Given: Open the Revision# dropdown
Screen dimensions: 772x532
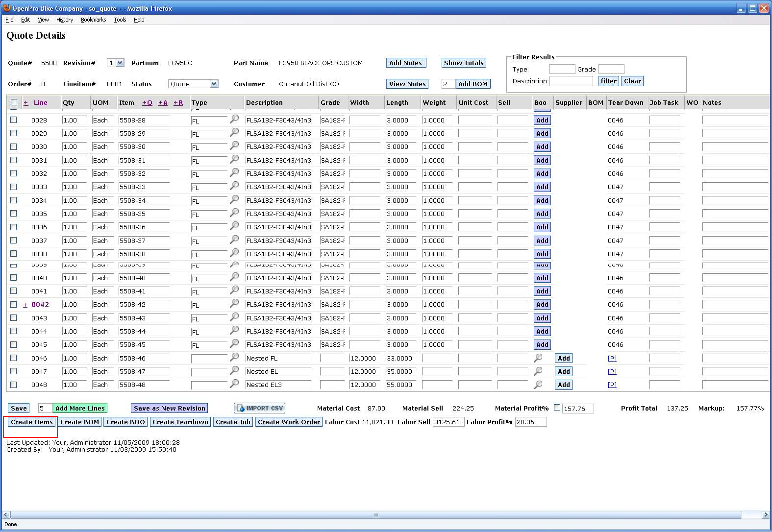Looking at the screenshot, I should 120,63.
